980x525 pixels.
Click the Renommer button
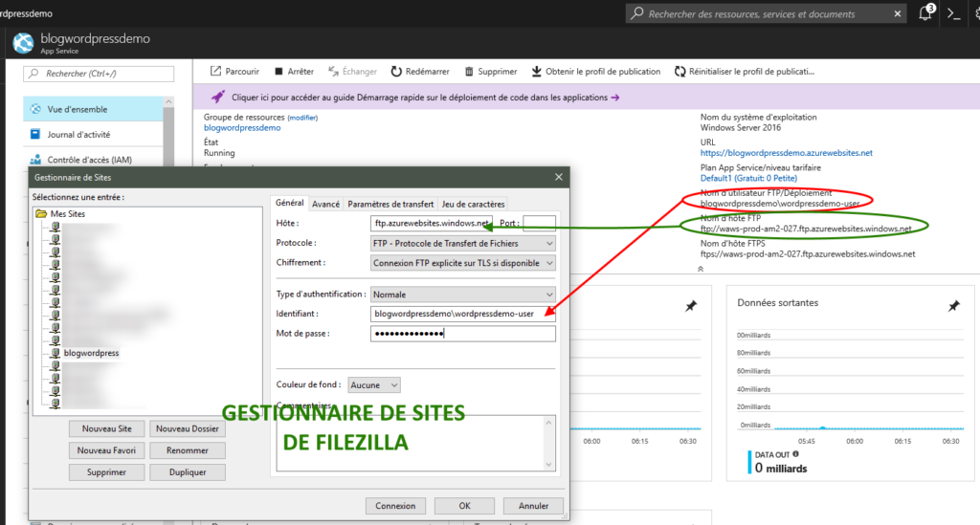(188, 450)
